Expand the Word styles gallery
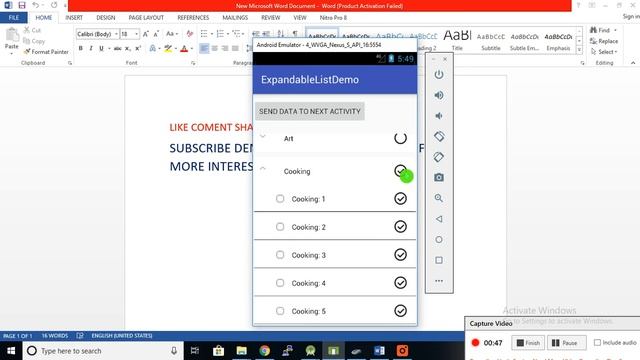 579,50
